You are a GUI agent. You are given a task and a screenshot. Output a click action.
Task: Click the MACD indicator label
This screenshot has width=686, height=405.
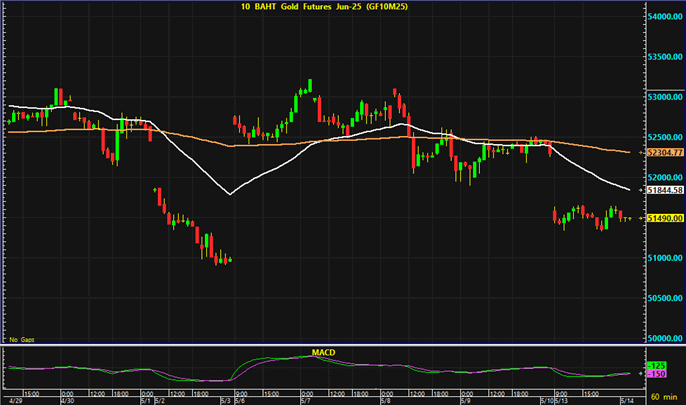[322, 351]
